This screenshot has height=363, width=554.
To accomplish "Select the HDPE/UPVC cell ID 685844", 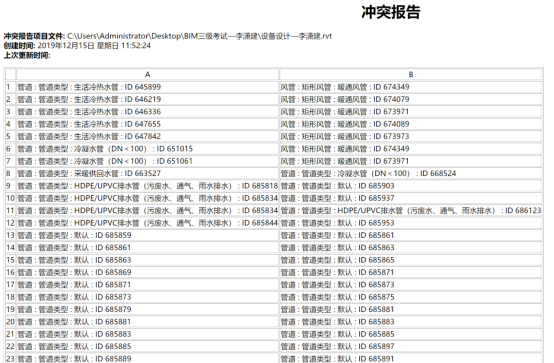I will point(148,223).
